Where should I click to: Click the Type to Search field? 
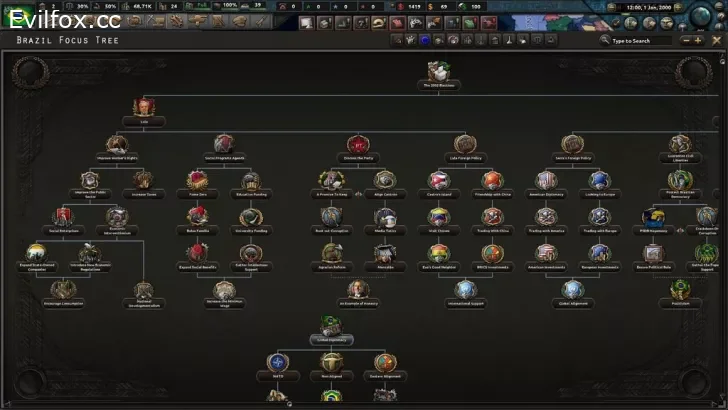640,41
